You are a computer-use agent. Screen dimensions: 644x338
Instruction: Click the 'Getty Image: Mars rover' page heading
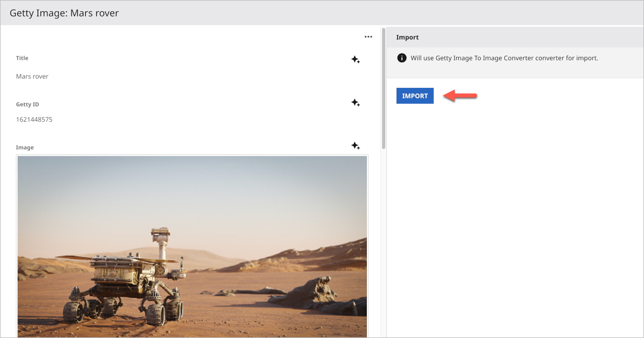click(64, 13)
